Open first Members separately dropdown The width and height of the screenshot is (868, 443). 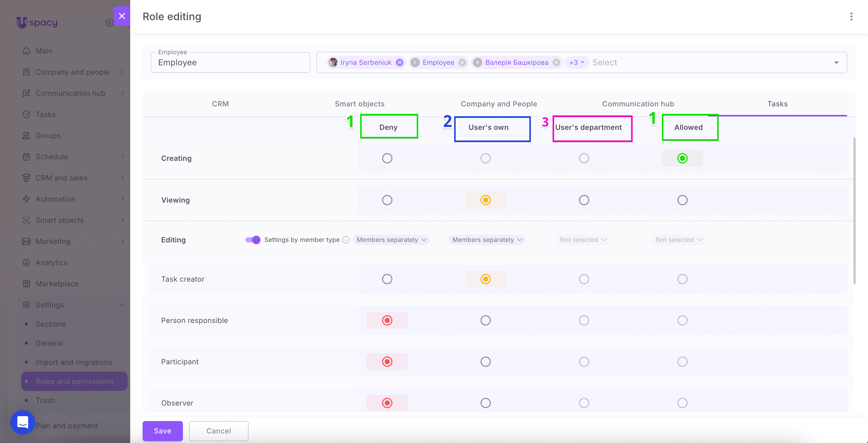click(x=391, y=240)
